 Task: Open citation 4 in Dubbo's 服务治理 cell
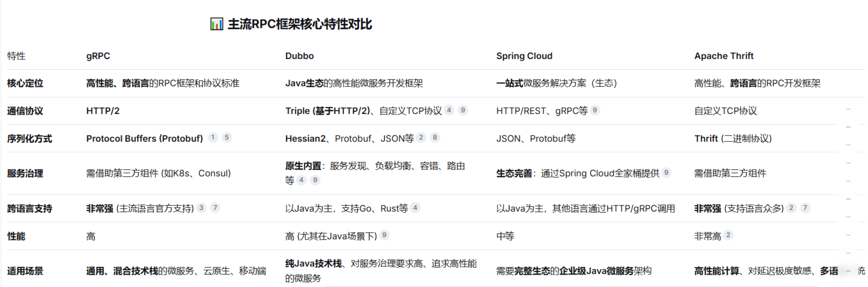pyautogui.click(x=301, y=180)
